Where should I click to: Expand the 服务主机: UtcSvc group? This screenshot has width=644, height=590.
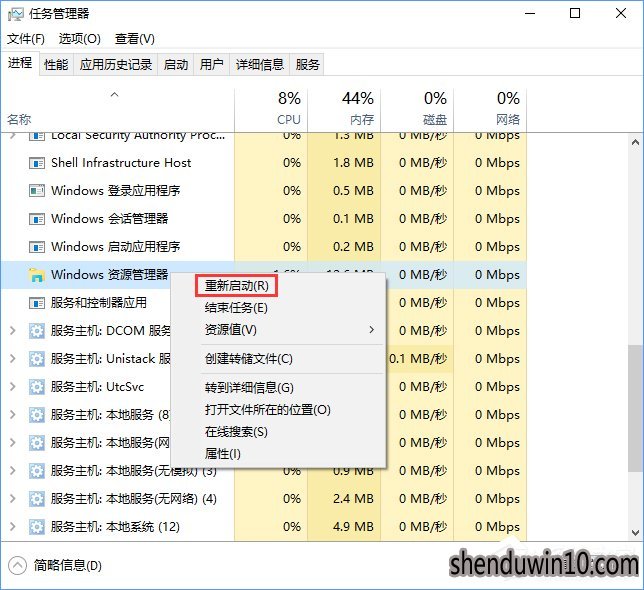pyautogui.click(x=13, y=386)
